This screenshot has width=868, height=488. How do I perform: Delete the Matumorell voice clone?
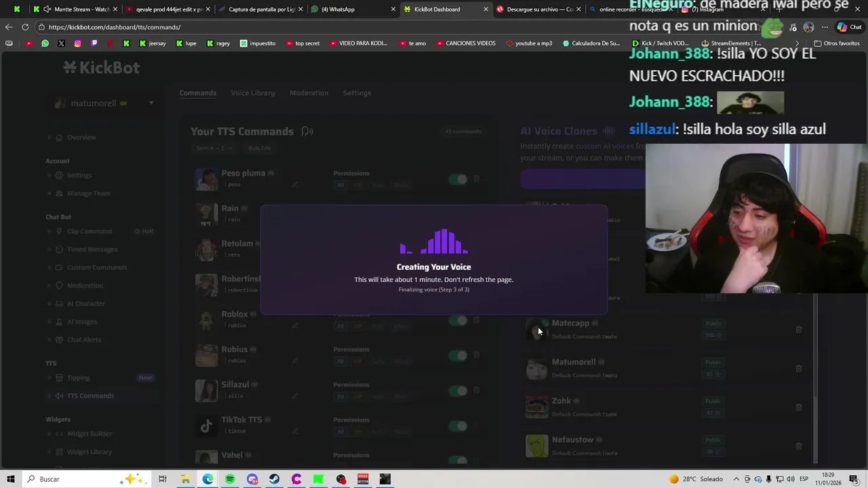pyautogui.click(x=798, y=368)
